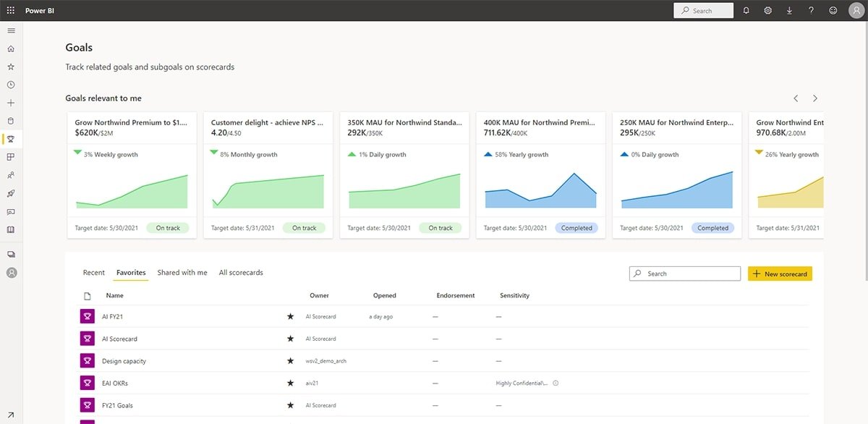Open the apps launcher grid icon
Viewport: 868px width, 424px height.
tap(10, 10)
